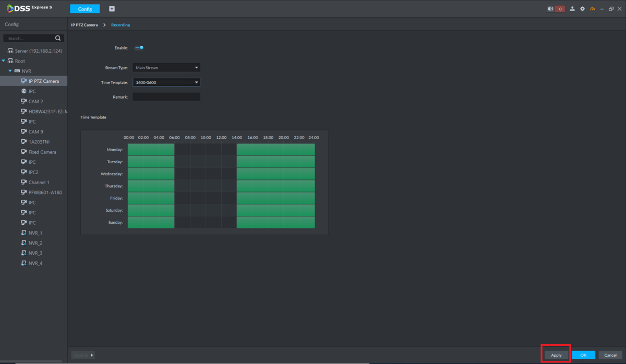Mute the alarm sound speaker icon
Image resolution: width=626 pixels, height=364 pixels.
click(x=550, y=9)
